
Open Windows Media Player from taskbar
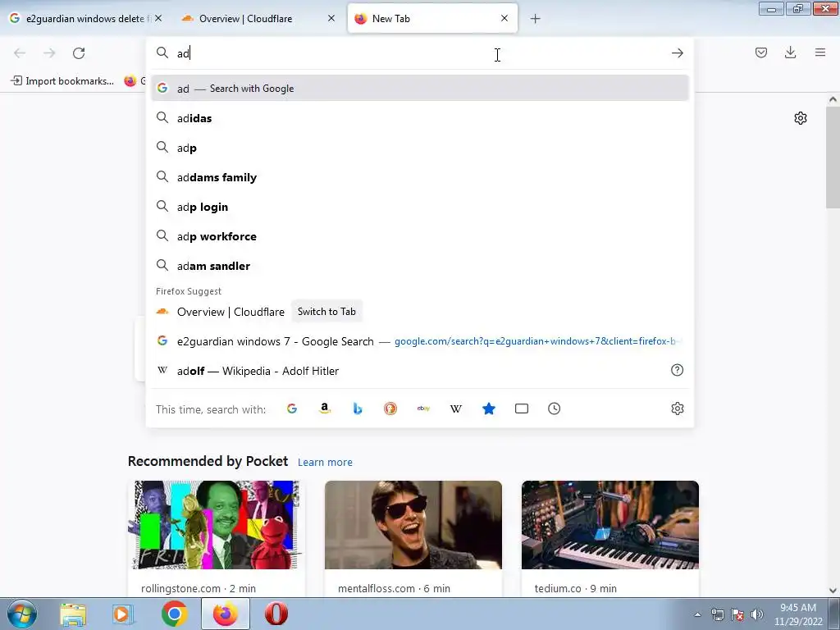(124, 614)
